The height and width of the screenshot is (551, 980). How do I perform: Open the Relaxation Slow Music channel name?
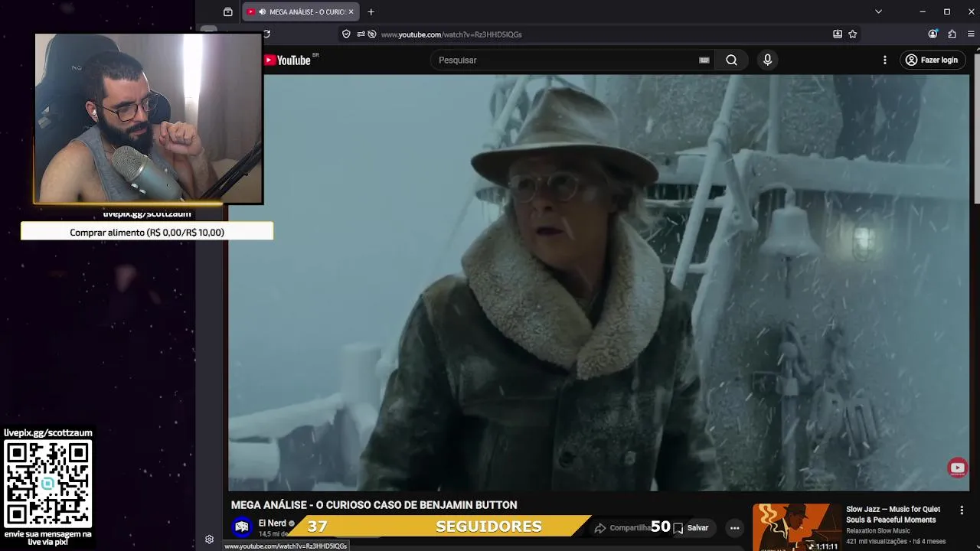tap(877, 531)
